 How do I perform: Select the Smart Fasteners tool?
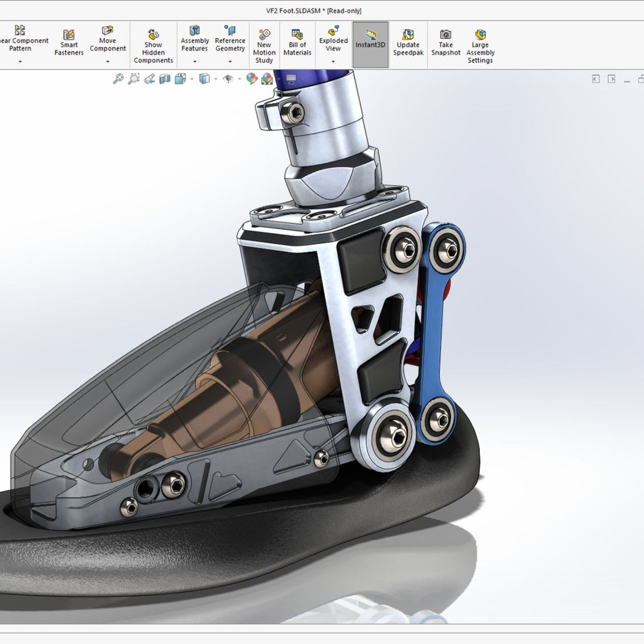coord(69,43)
